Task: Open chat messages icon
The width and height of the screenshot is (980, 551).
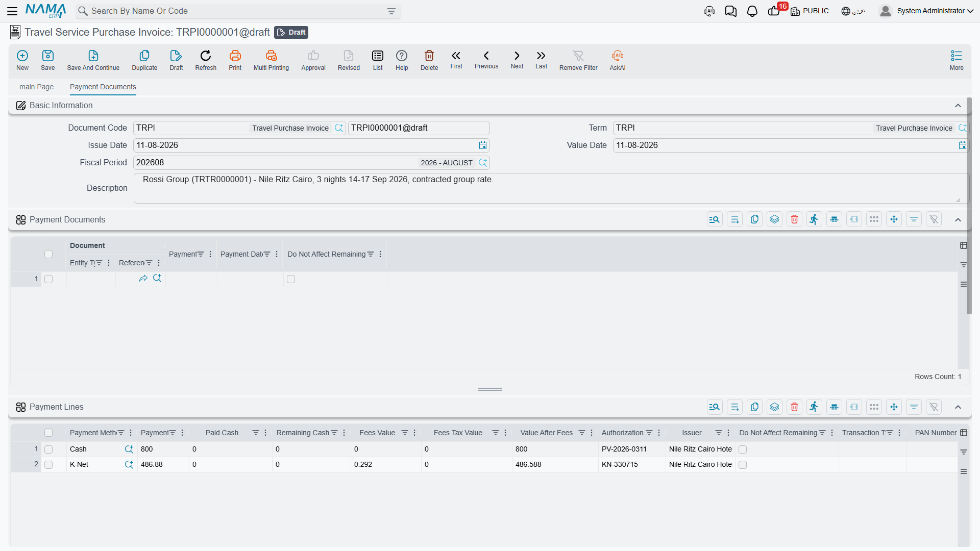Action: point(731,11)
